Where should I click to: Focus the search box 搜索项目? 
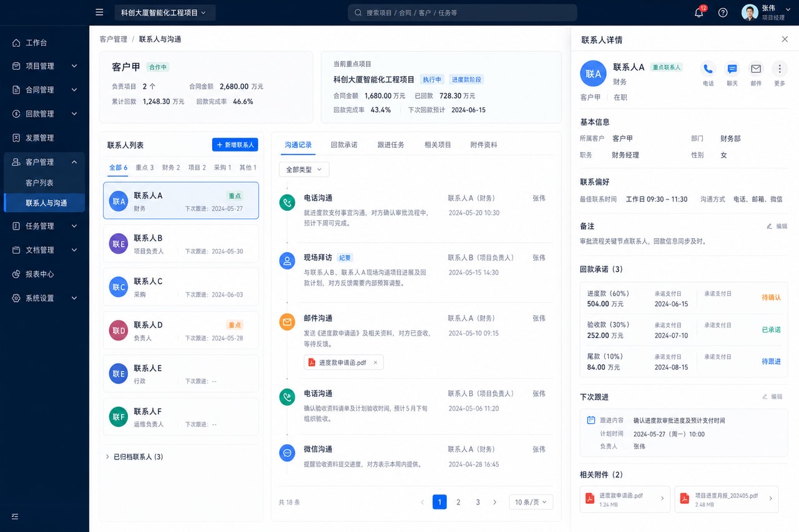[463, 12]
